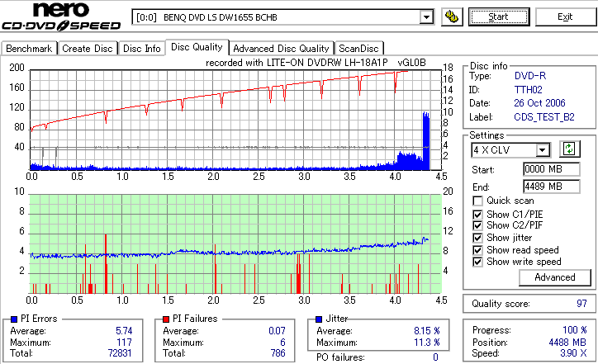Click the PO failures value 0
598x364 pixels.
click(435, 357)
